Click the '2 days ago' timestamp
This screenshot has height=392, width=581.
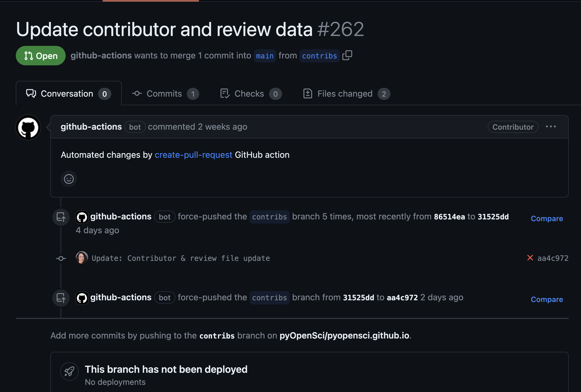pyautogui.click(x=442, y=297)
